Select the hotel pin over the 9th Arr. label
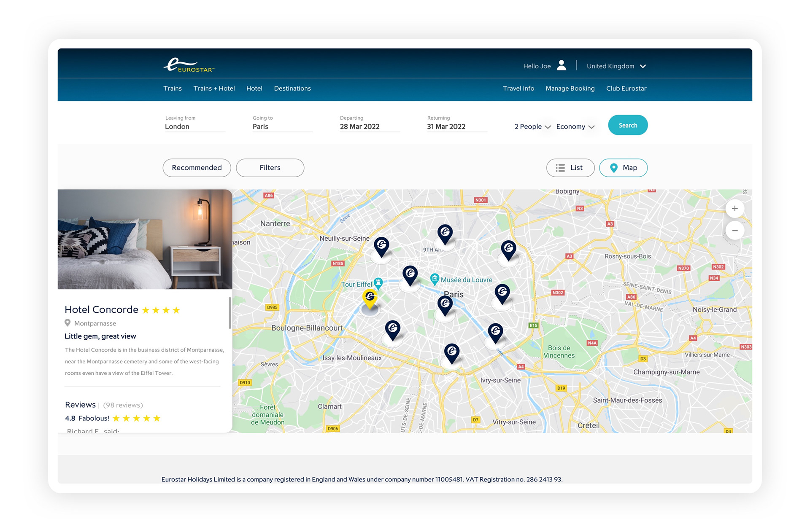 [445, 235]
